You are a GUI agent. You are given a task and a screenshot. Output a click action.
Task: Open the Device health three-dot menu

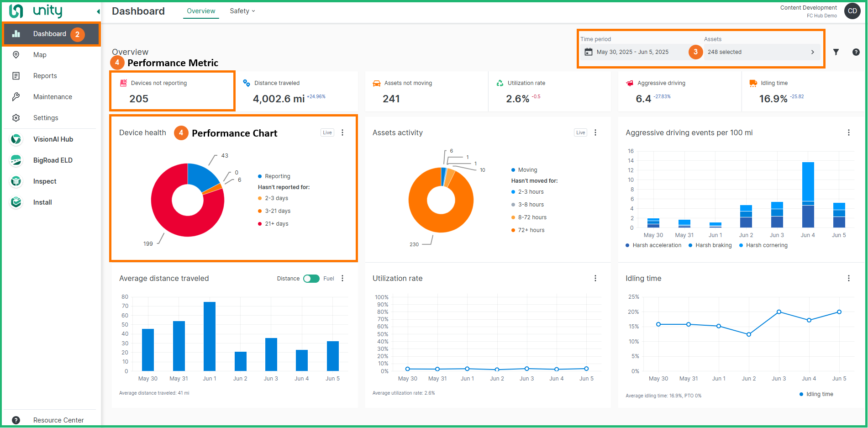pyautogui.click(x=342, y=132)
